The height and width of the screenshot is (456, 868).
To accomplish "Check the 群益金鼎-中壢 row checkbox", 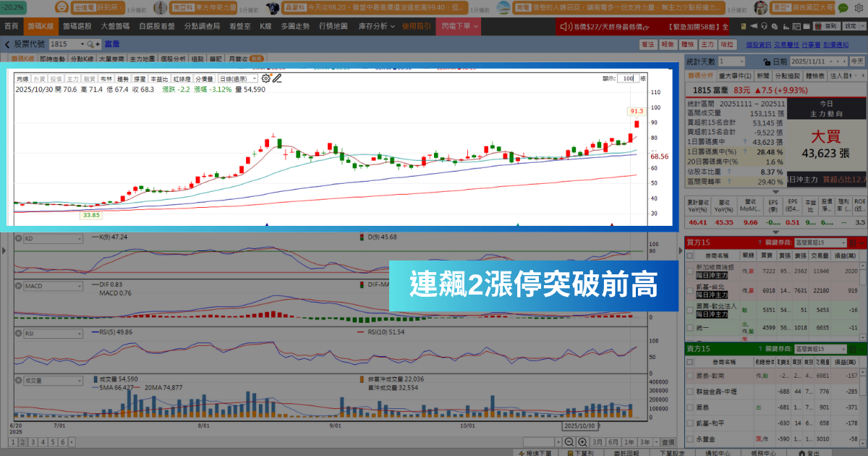I will [691, 392].
